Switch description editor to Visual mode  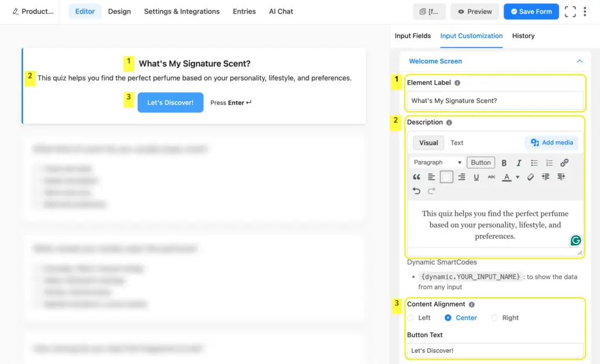[428, 143]
